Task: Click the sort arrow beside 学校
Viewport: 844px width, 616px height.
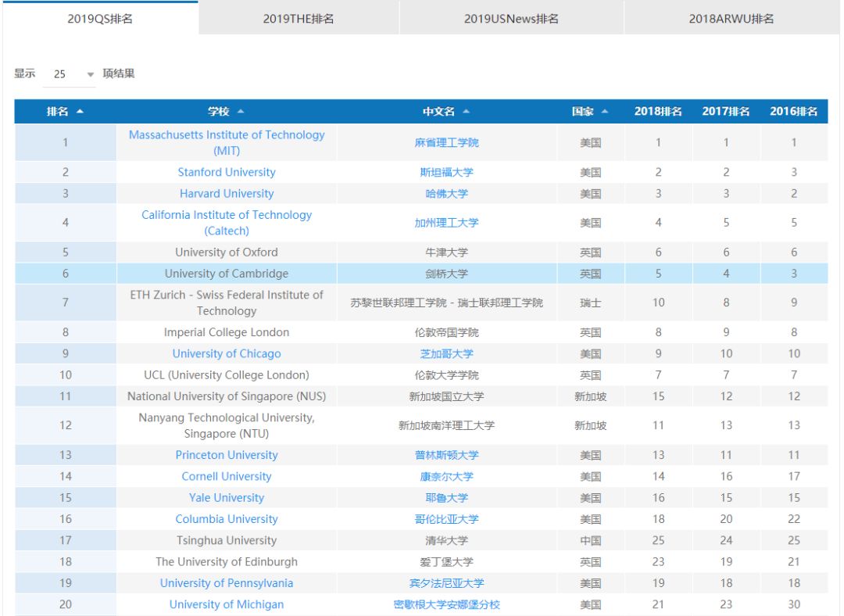Action: click(x=241, y=112)
